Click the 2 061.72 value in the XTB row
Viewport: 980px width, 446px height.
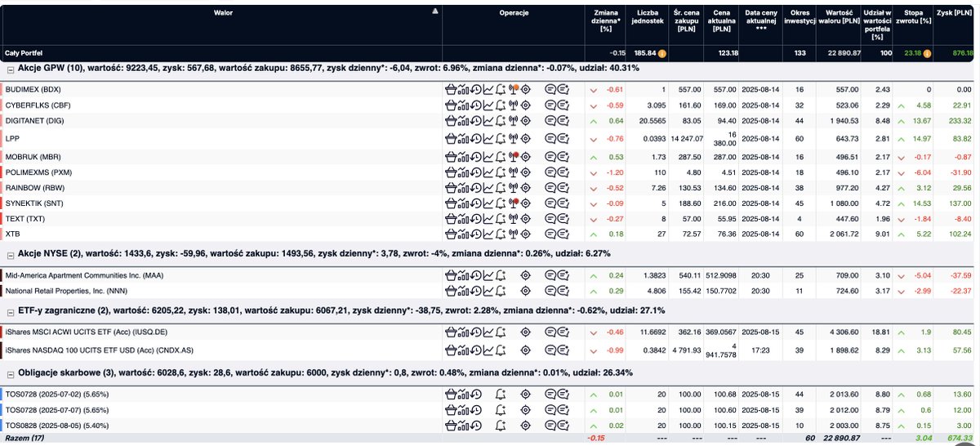tap(844, 234)
